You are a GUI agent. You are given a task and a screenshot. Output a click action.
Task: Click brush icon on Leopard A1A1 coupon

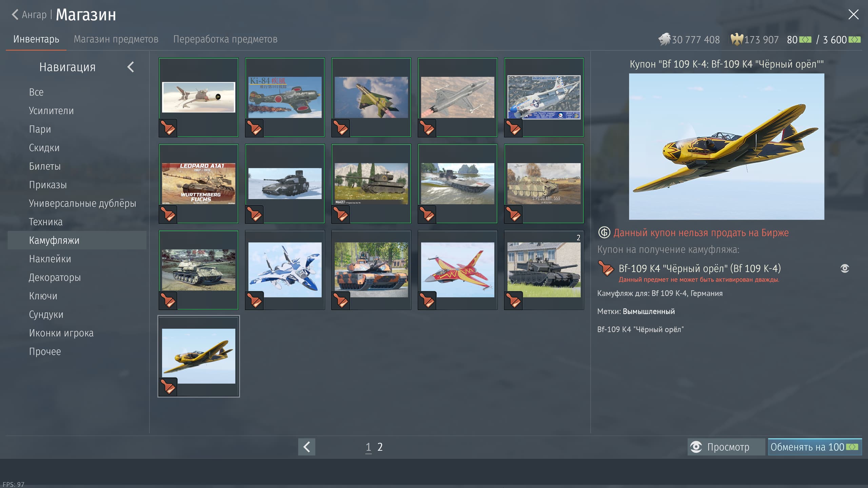pyautogui.click(x=168, y=214)
